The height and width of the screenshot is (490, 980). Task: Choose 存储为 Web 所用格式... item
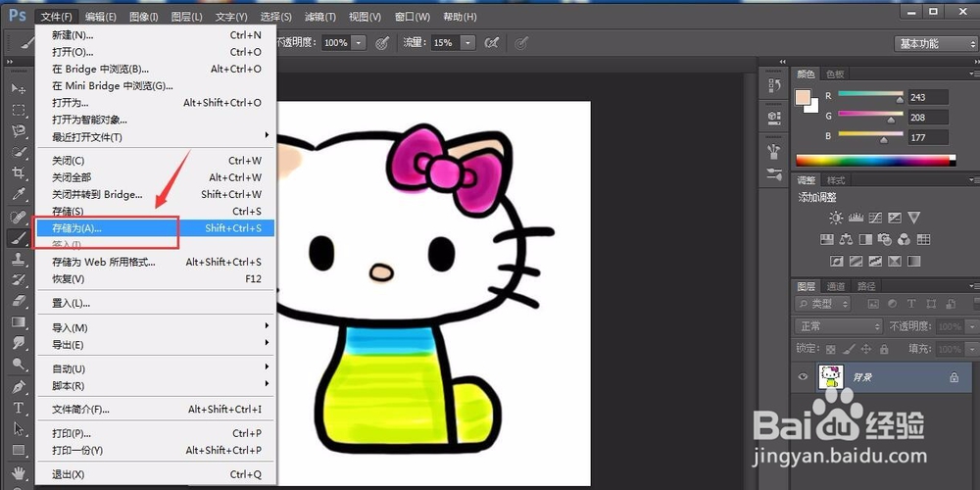coord(155,262)
